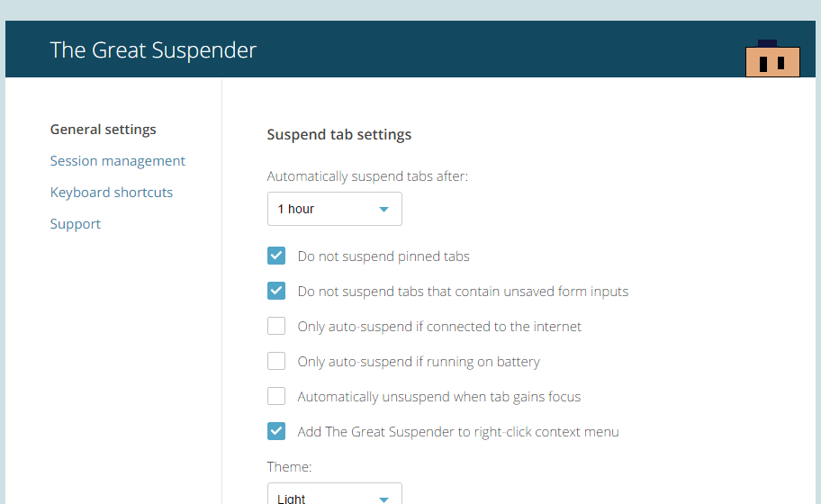Enable 'Only auto-suspend if connected to the internet'
821x504 pixels.
(x=276, y=326)
